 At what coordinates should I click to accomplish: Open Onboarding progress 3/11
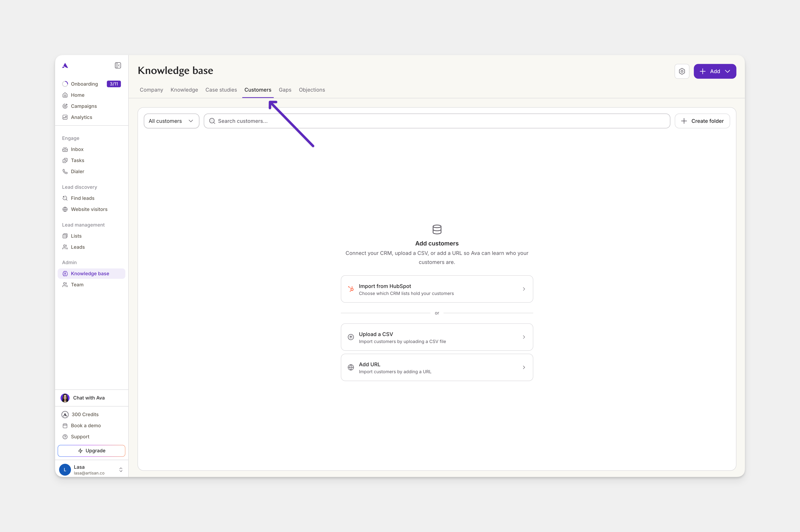(x=91, y=84)
